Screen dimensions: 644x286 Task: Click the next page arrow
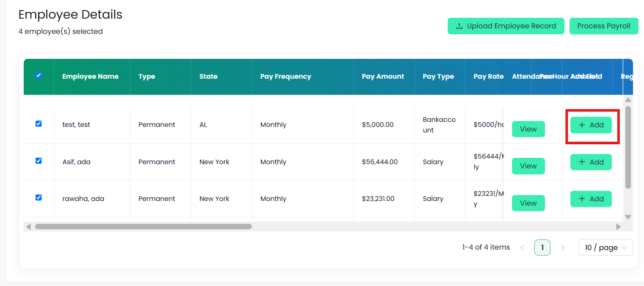click(563, 247)
